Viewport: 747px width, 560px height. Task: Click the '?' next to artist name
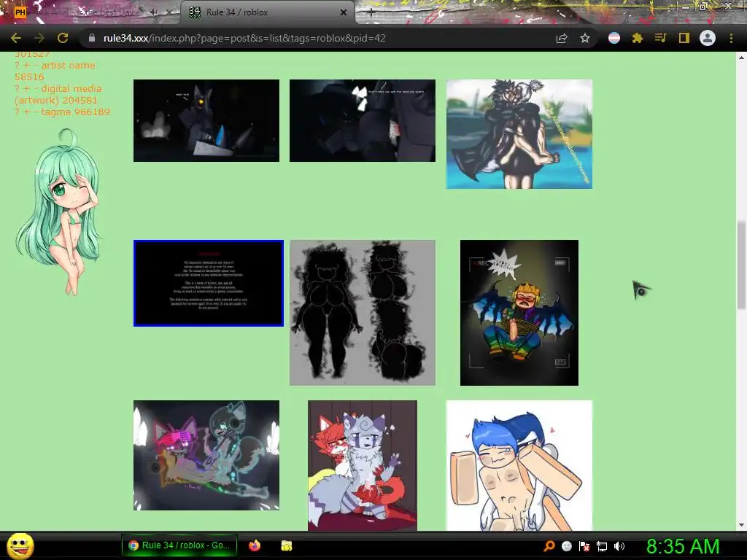[x=18, y=65]
